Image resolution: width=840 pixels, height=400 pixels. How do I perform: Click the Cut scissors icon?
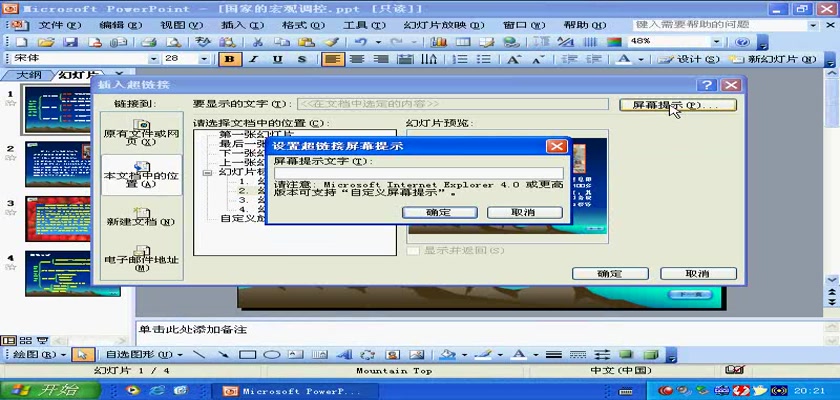pyautogui.click(x=258, y=42)
